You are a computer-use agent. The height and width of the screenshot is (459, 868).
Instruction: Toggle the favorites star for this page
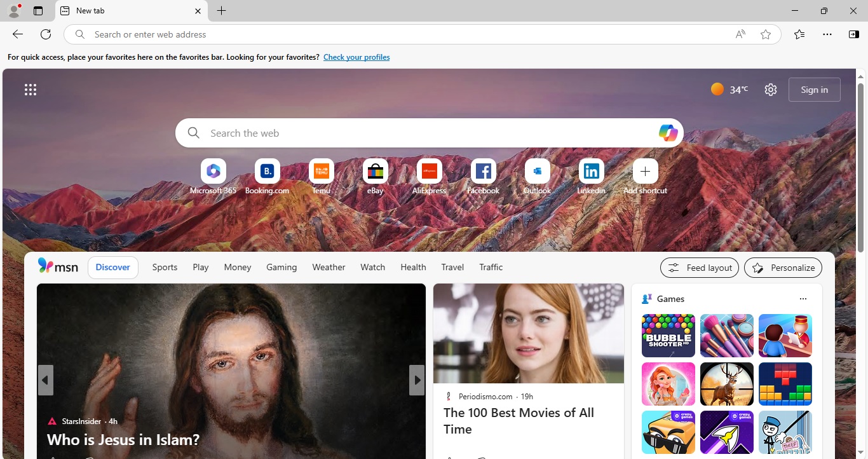tap(766, 34)
